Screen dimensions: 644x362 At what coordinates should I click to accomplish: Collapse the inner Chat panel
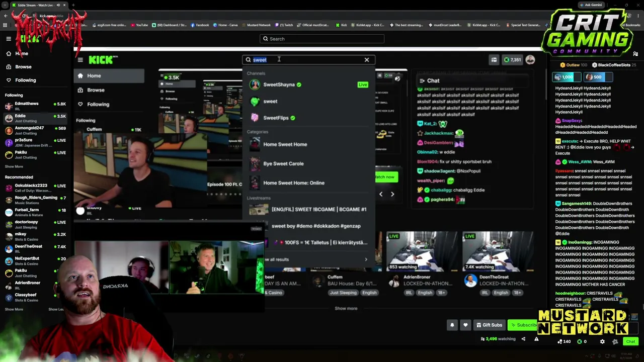[x=422, y=80]
